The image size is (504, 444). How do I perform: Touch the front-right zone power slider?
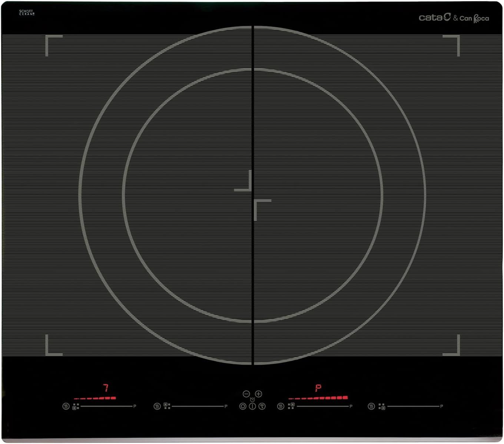(413, 407)
